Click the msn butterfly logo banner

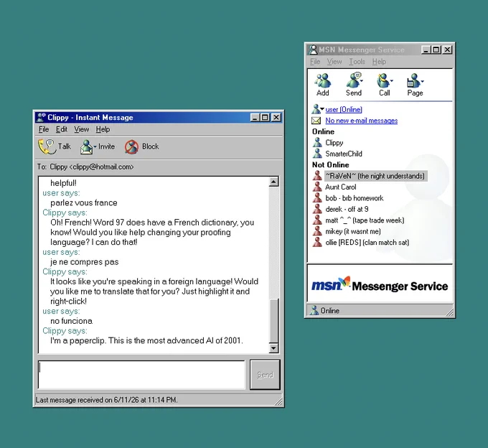[x=380, y=284]
